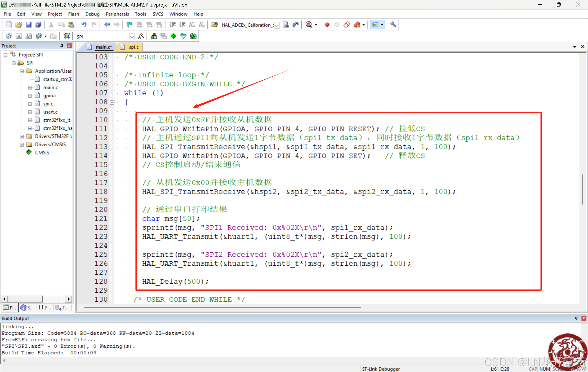588x372 pixels.
Task: Switch to the spi.c tab
Action: pos(133,47)
